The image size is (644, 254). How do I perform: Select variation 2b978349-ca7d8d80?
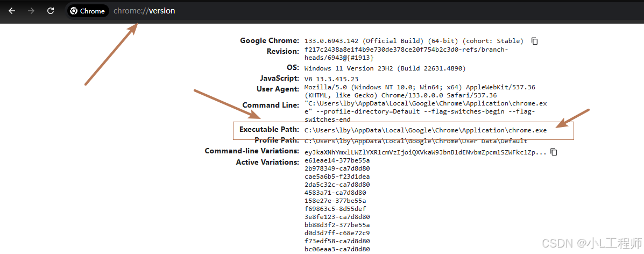337,168
